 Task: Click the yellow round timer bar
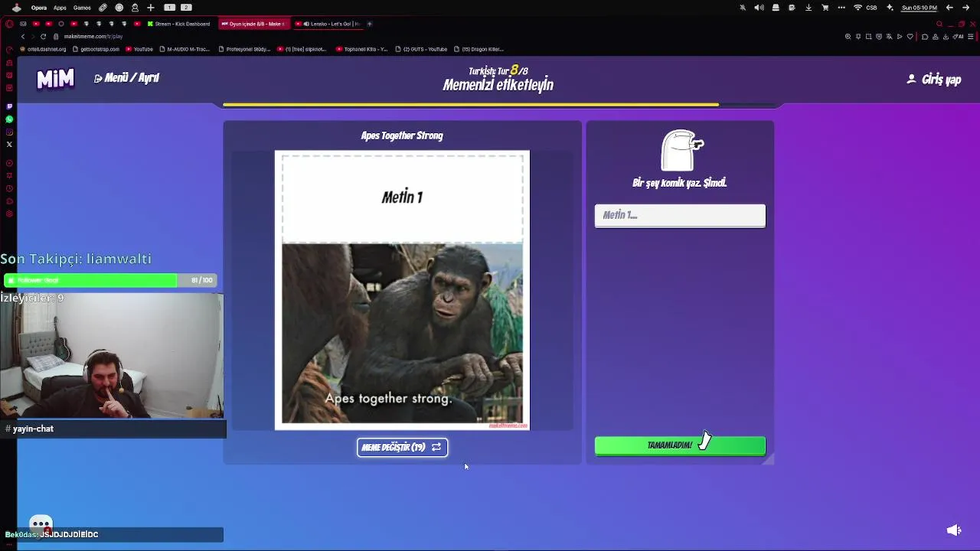point(471,105)
